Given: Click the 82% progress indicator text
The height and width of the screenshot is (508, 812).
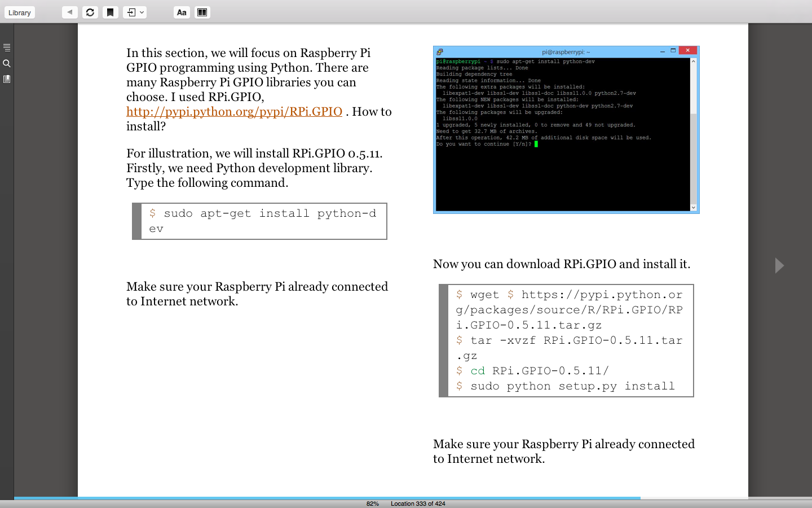Looking at the screenshot, I should tap(373, 503).
